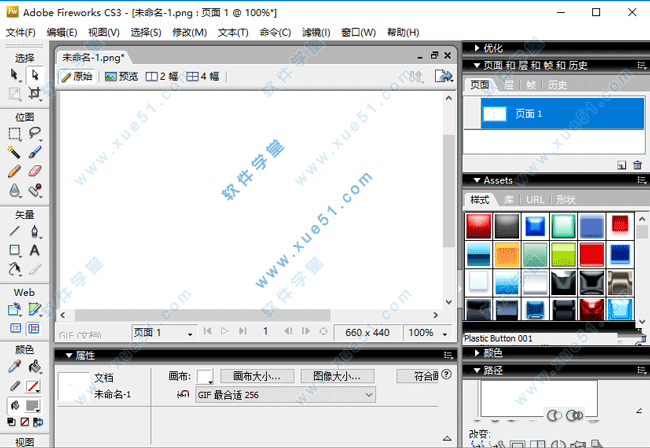Select the Rubber Stamp tool

pyautogui.click(x=35, y=190)
